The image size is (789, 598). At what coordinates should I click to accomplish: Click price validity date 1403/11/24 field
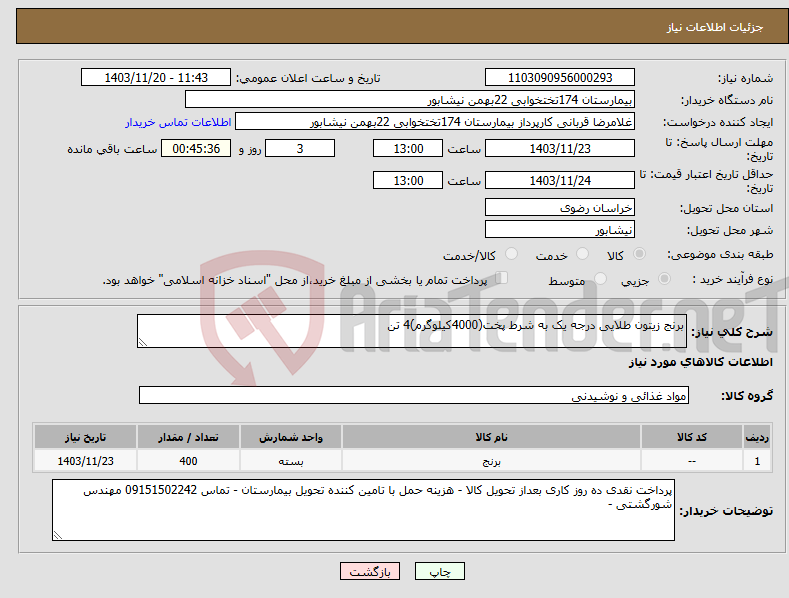coord(560,180)
